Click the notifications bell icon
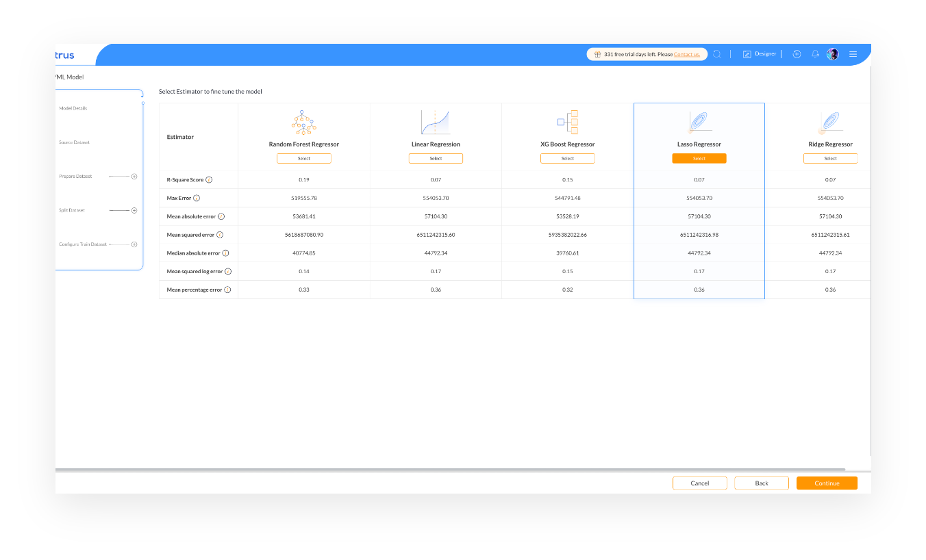The width and height of the screenshot is (926, 560). [815, 53]
